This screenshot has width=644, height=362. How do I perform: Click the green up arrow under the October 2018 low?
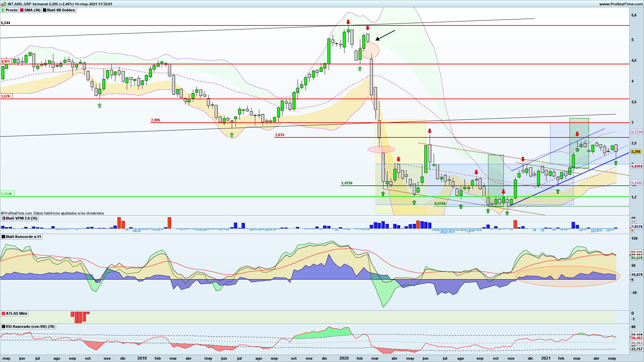99,106
